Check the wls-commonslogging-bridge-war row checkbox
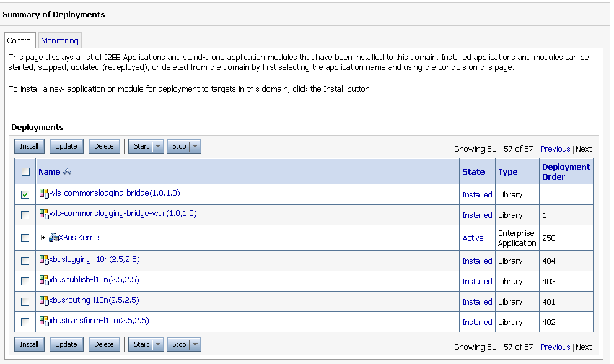 [x=25, y=215]
